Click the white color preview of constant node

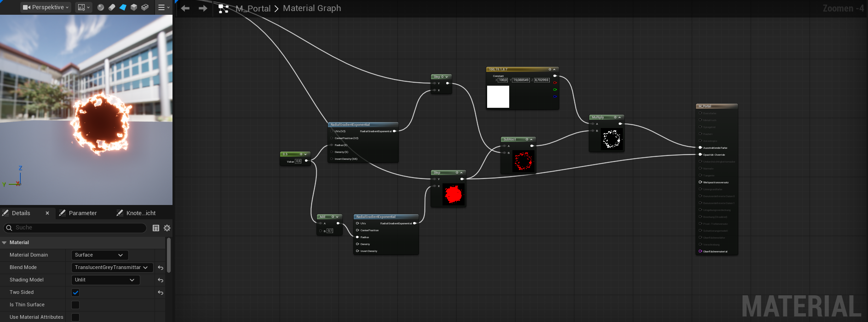(498, 97)
